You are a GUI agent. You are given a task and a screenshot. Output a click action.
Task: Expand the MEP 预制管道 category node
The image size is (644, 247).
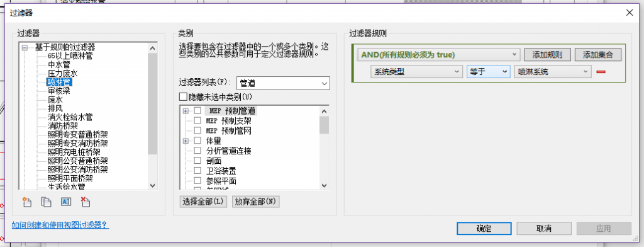click(x=186, y=111)
